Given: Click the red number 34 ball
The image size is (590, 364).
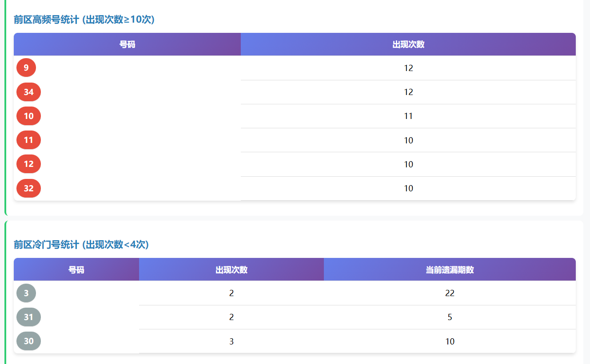Looking at the screenshot, I should (28, 92).
